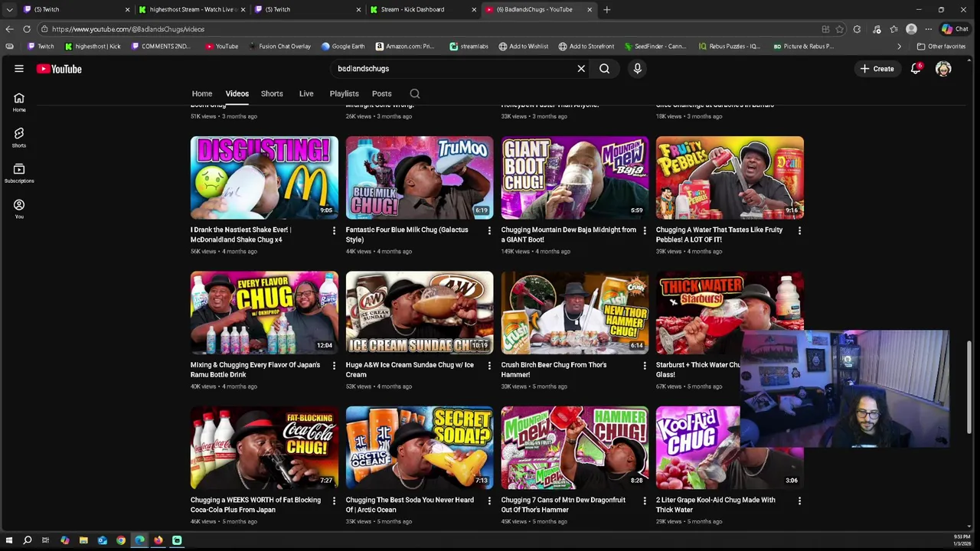Image resolution: width=980 pixels, height=551 pixels.
Task: Open the Blue Milk Chug thumbnail
Action: 420,178
